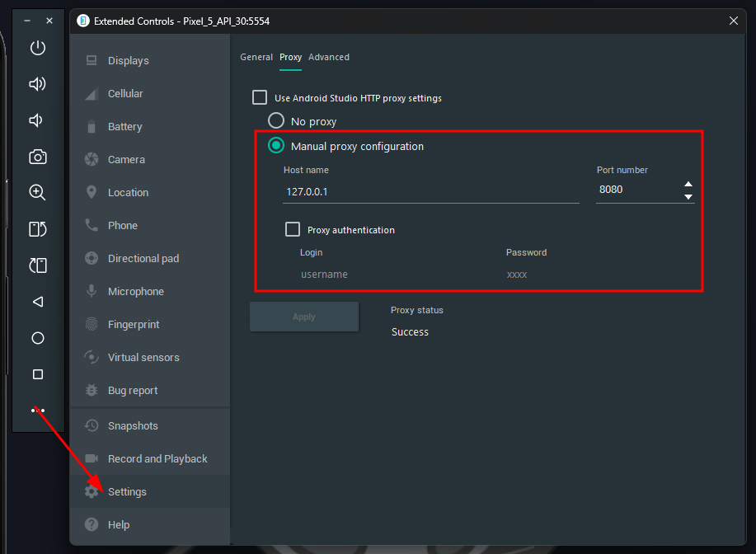The image size is (756, 554).
Task: Take a screenshot with camera icon
Action: (x=37, y=157)
